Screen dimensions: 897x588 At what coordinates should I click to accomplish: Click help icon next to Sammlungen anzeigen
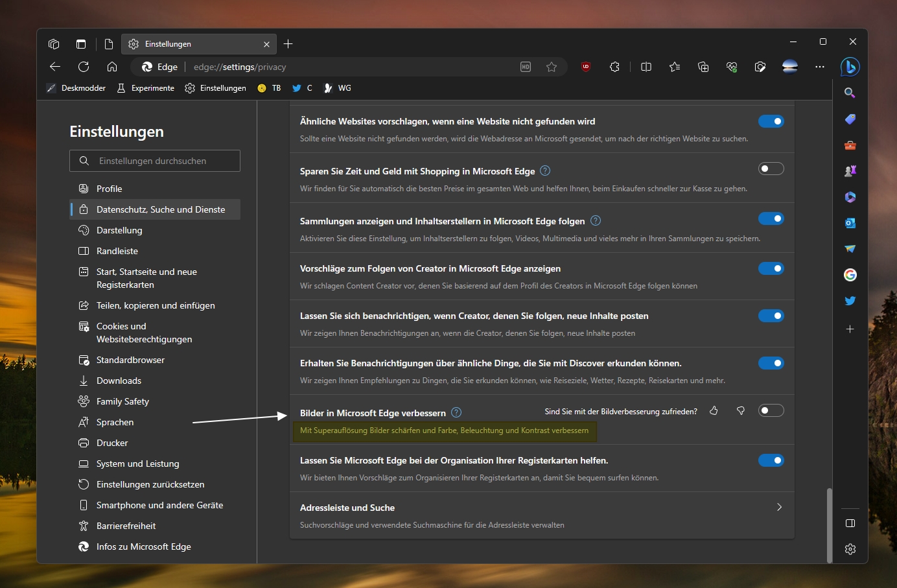(x=596, y=221)
